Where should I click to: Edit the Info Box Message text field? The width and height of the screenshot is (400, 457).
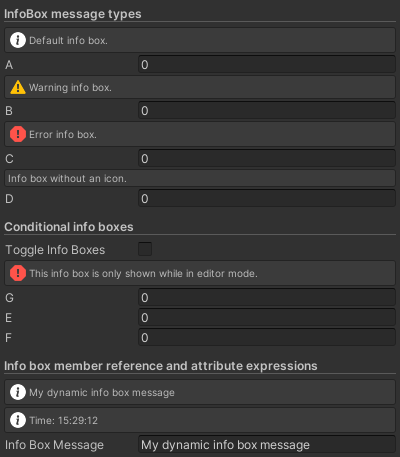coord(267,445)
